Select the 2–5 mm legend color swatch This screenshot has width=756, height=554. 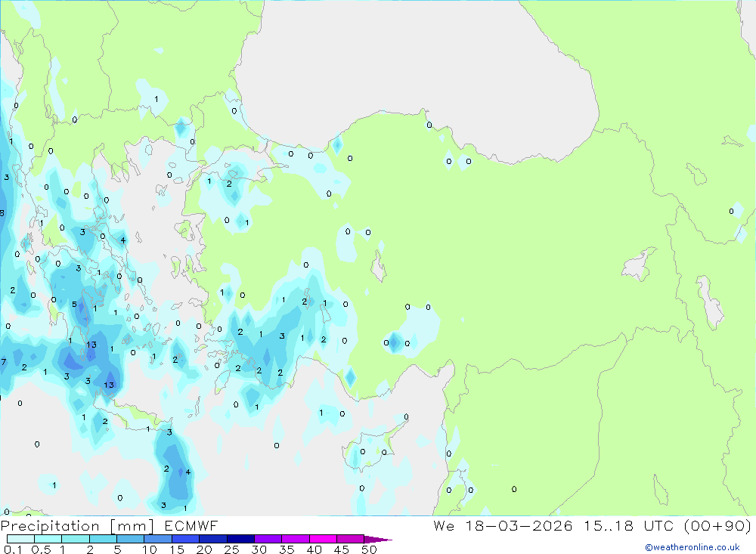point(103,539)
